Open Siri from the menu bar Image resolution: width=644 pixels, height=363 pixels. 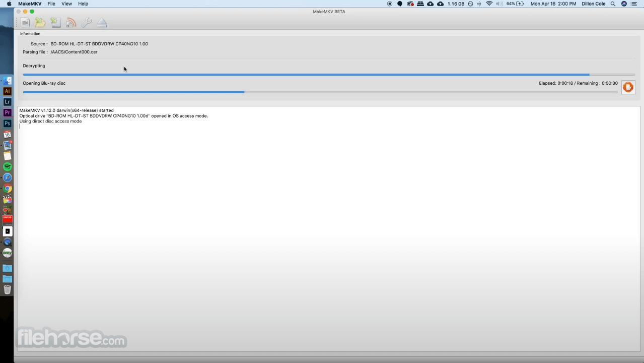click(624, 4)
